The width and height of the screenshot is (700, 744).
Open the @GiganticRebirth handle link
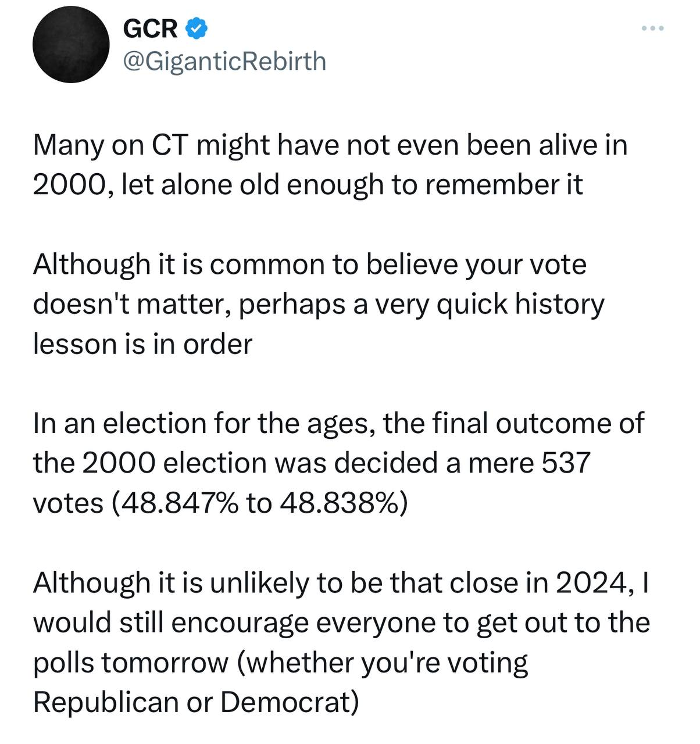(x=224, y=61)
